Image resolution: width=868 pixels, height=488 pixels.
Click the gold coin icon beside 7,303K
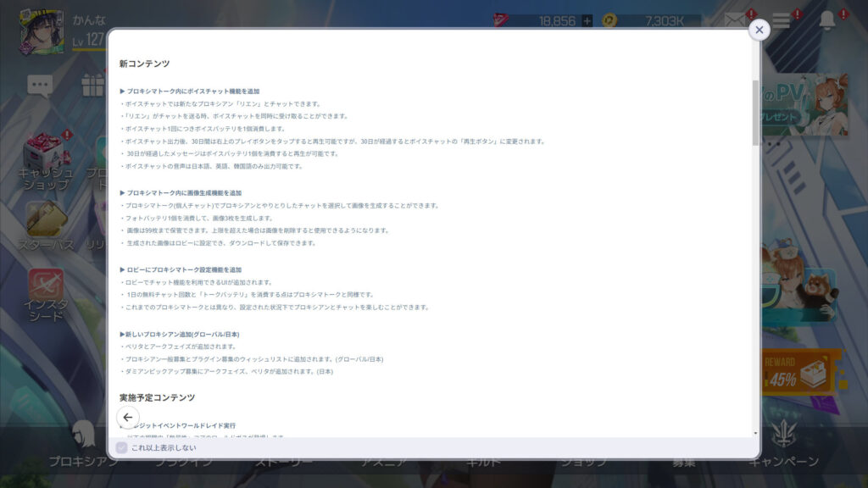[x=609, y=20]
